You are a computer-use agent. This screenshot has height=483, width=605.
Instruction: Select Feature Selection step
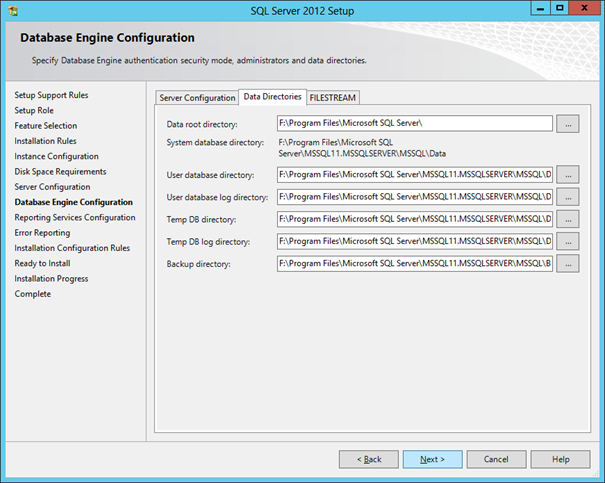[x=46, y=126]
